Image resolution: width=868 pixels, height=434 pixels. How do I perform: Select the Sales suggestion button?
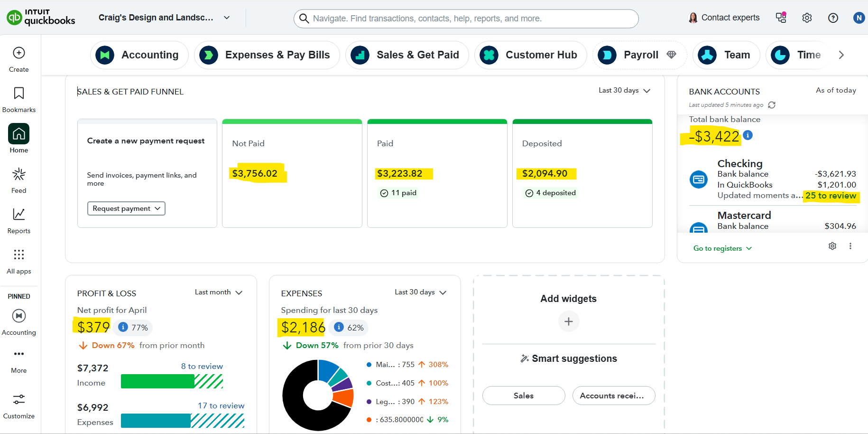[524, 396]
